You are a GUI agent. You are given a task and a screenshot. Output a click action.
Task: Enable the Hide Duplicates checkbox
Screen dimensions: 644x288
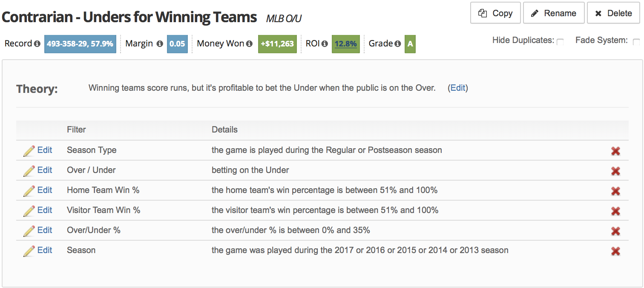tap(561, 42)
